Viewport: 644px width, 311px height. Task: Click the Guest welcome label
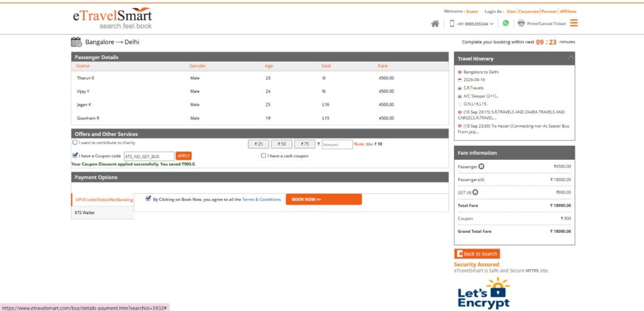[472, 11]
